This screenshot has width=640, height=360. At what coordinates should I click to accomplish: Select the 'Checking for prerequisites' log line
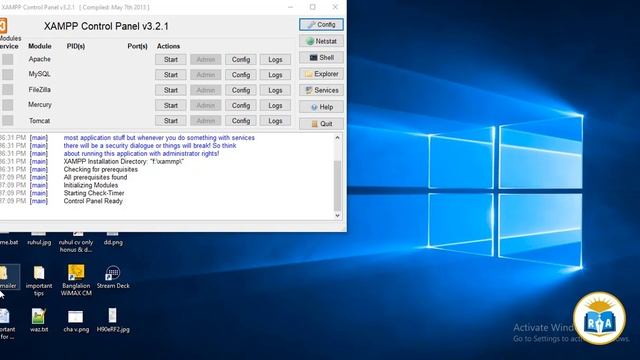coord(100,169)
